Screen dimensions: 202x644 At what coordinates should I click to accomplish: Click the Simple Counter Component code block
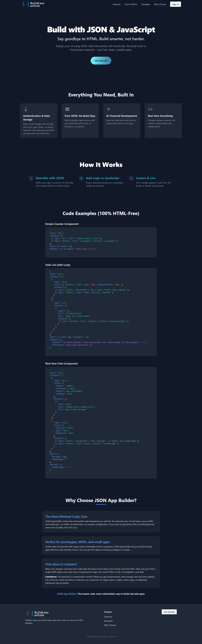click(x=101, y=242)
